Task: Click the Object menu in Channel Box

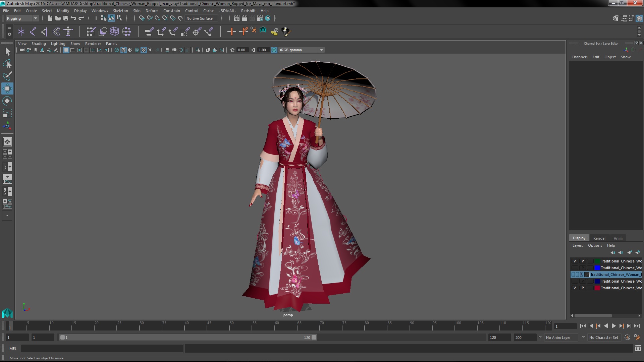Action: point(610,57)
